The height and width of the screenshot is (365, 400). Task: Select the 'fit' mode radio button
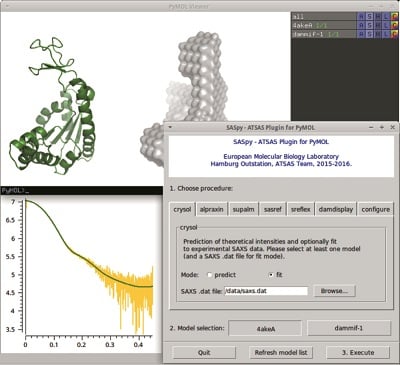coord(271,275)
